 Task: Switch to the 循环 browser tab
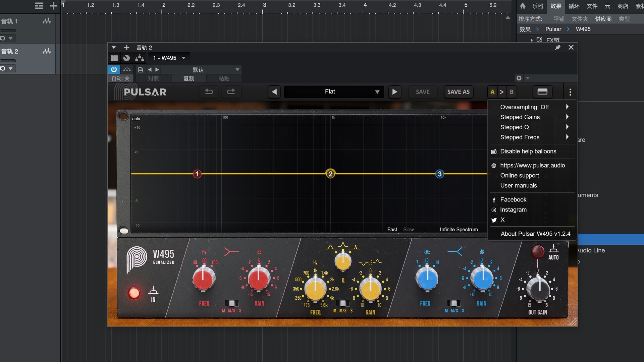point(574,6)
